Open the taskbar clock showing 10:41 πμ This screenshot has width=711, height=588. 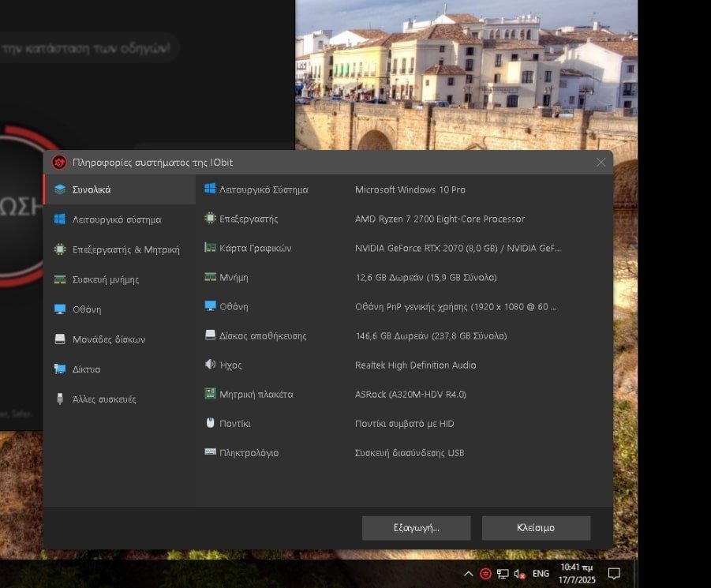[577, 574]
